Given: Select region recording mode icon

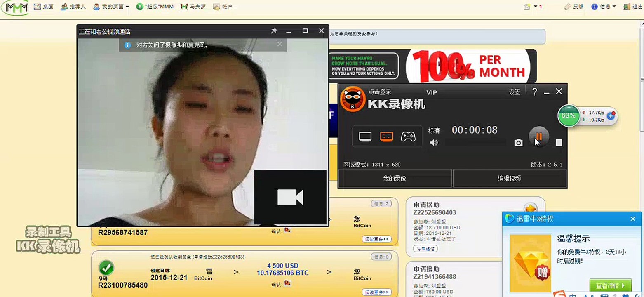Looking at the screenshot, I should coord(386,137).
